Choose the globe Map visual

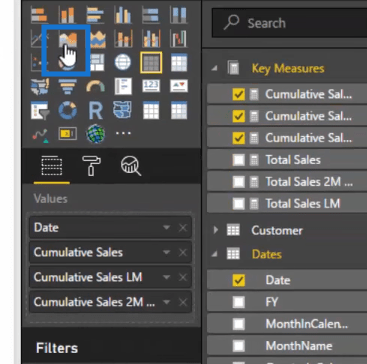pyautogui.click(x=123, y=62)
